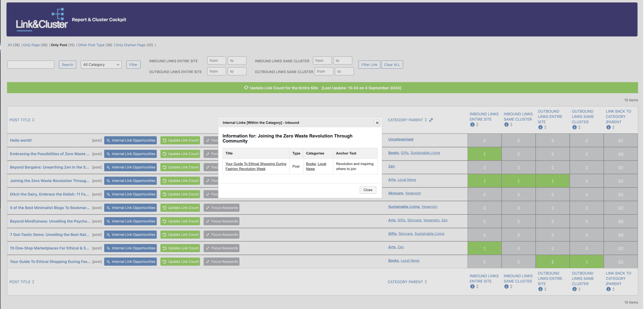Click the Clear ALL button
This screenshot has height=309, width=644.
pyautogui.click(x=392, y=65)
